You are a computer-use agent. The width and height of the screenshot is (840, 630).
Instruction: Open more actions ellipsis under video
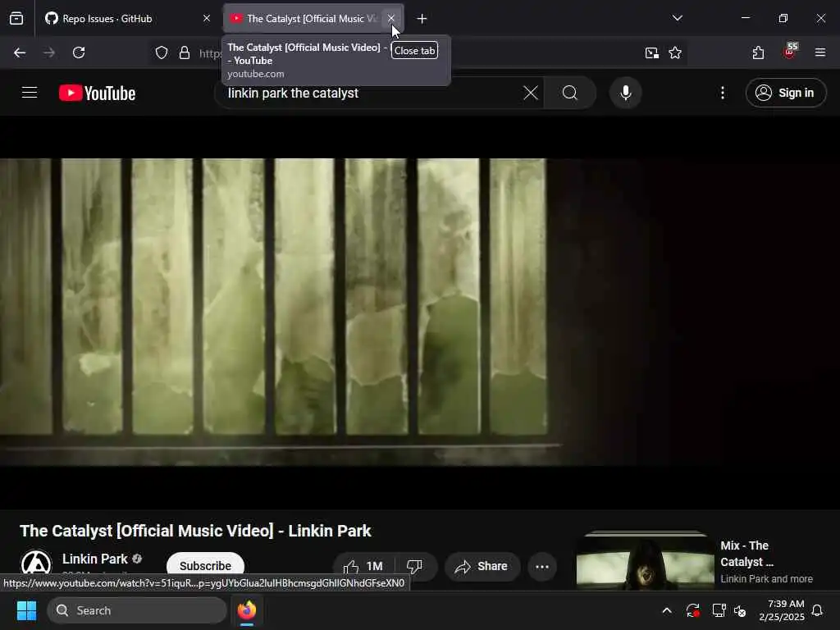click(542, 566)
